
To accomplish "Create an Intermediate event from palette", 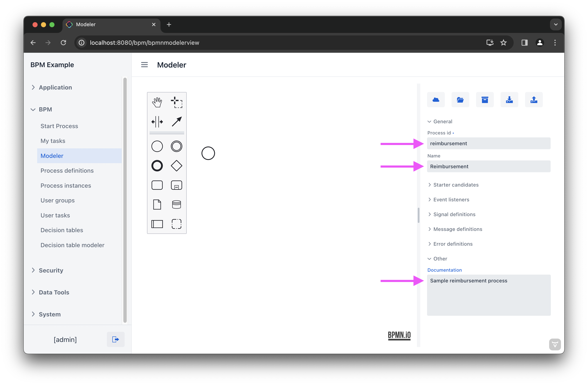I will (x=176, y=146).
